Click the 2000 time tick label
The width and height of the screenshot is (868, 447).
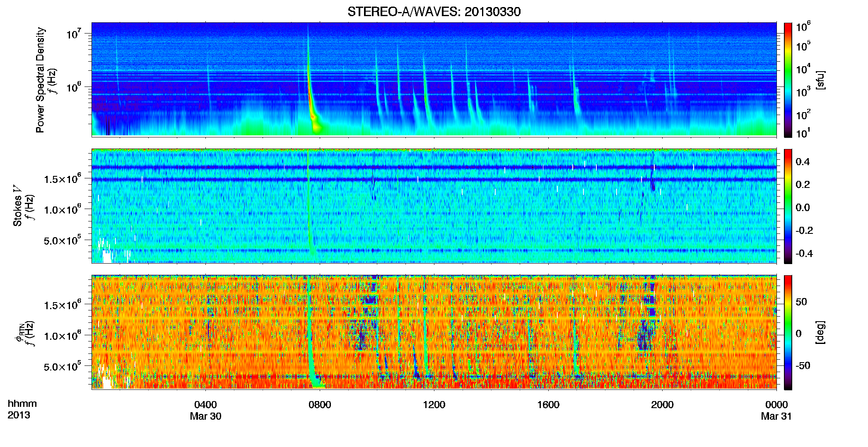click(662, 405)
